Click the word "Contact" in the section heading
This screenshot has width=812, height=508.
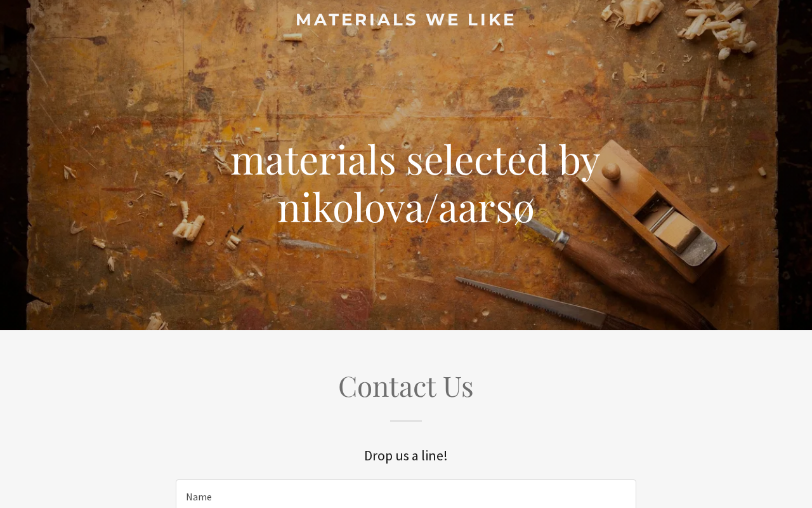[x=379, y=386]
